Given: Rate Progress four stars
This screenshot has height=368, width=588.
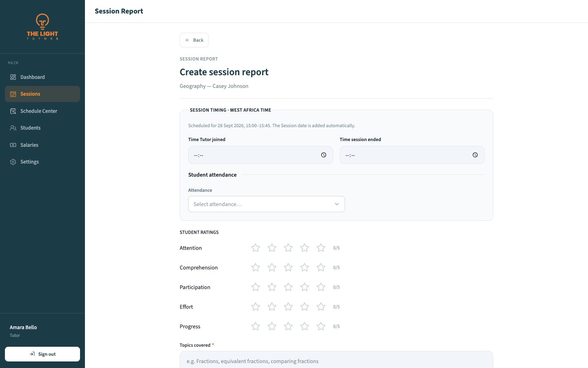Looking at the screenshot, I should (305, 326).
